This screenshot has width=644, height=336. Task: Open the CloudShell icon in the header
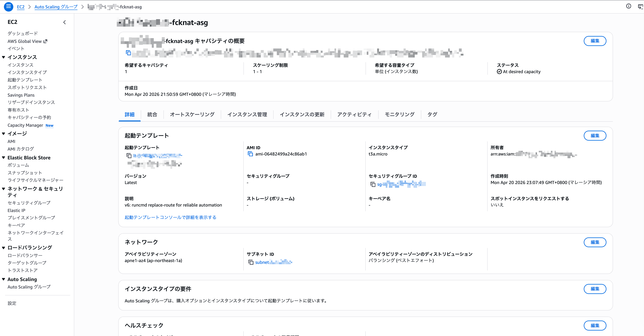click(640, 6)
